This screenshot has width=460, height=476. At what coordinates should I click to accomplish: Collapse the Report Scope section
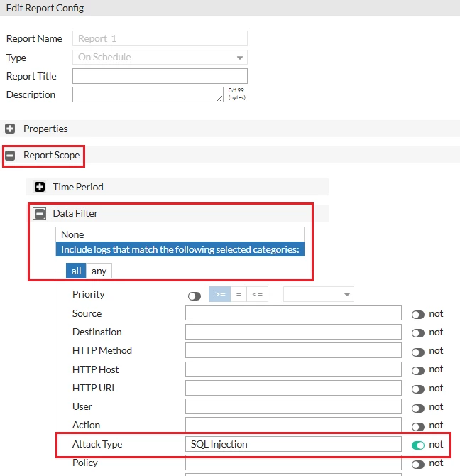(10, 156)
